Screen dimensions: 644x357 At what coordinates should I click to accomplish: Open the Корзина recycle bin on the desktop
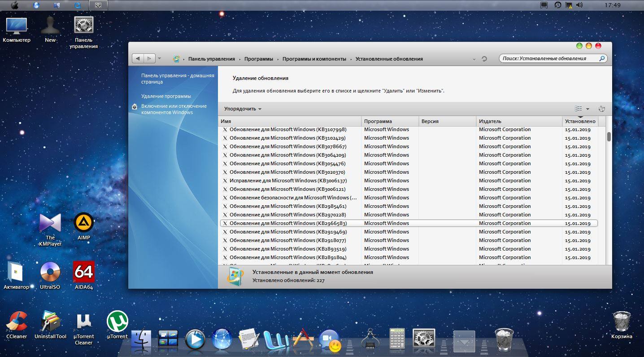[622, 325]
